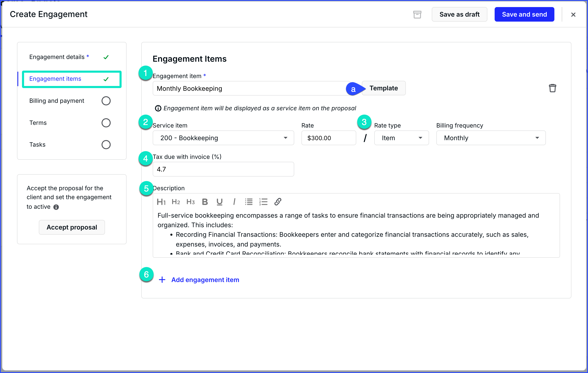Select the Billing and payment radio button

tap(106, 101)
